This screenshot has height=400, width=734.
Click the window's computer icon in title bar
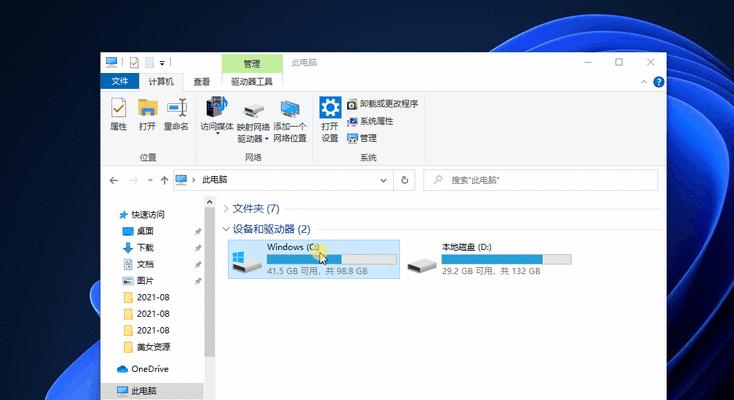coord(111,62)
